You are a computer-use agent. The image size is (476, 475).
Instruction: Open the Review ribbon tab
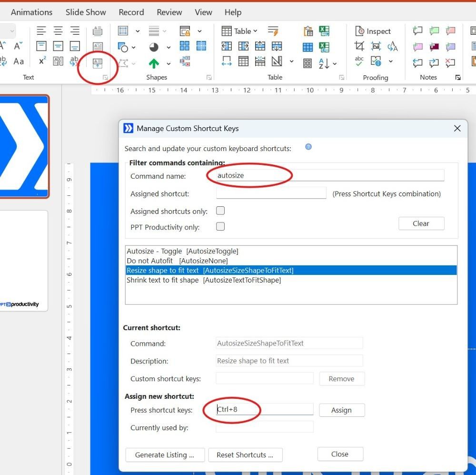click(169, 12)
